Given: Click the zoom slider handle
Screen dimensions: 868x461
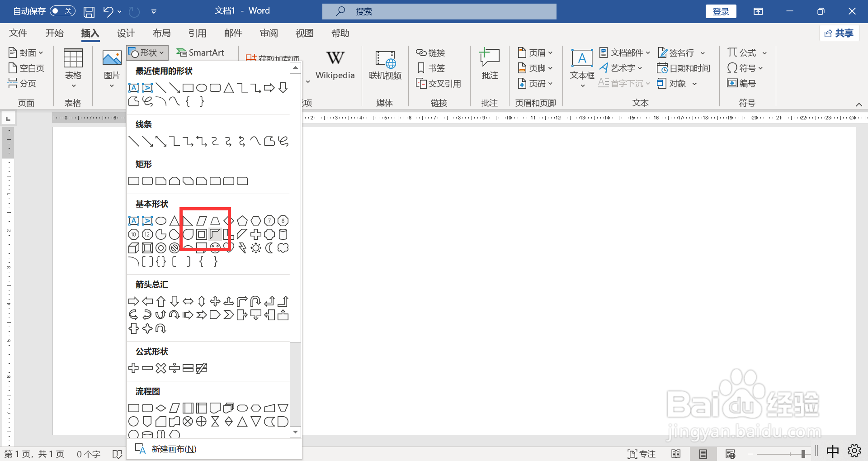Looking at the screenshot, I should (x=803, y=454).
